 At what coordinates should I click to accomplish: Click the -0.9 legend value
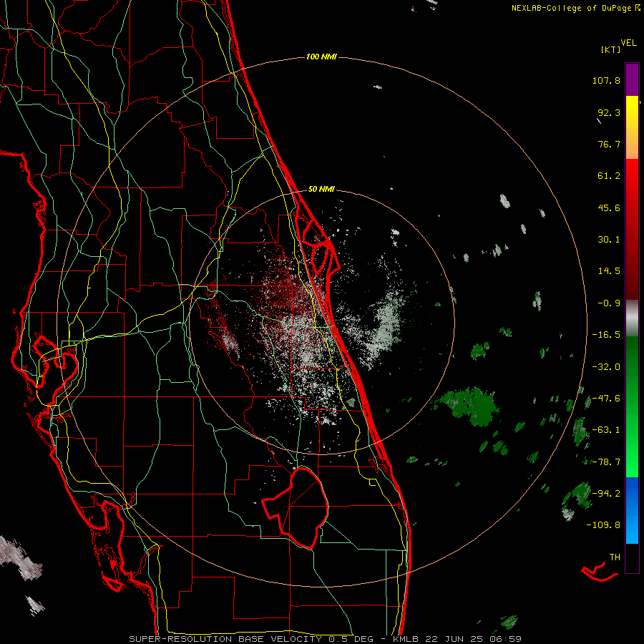[x=609, y=303]
